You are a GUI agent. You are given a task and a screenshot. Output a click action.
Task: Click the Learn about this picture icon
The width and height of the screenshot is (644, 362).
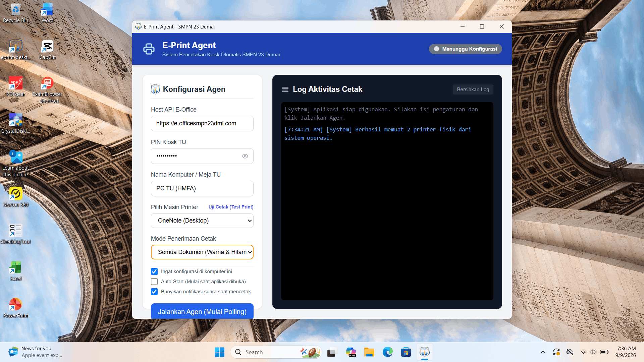click(15, 164)
